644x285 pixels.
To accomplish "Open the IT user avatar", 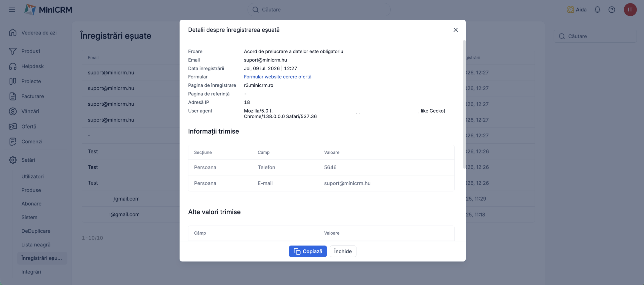I will [x=630, y=10].
